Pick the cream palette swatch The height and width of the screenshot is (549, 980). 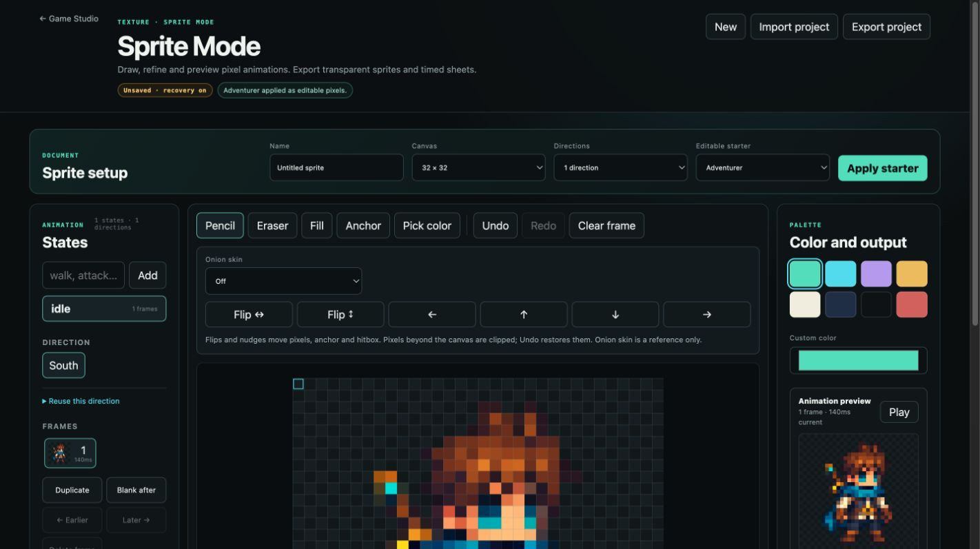[x=805, y=304]
